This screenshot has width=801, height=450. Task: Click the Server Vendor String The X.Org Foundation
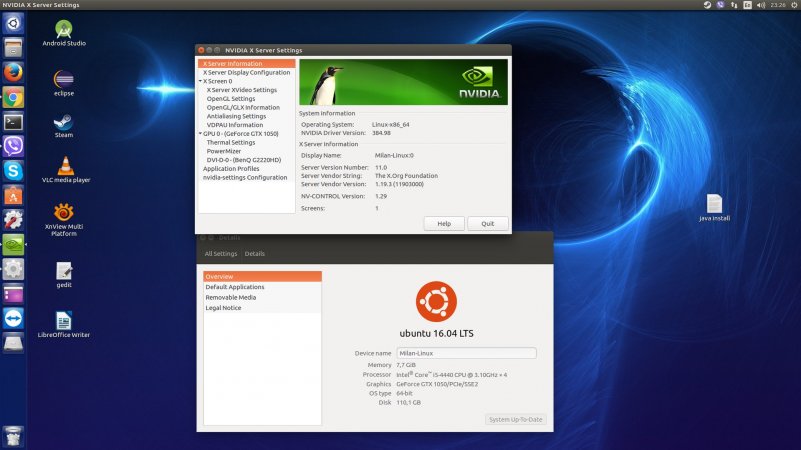[x=406, y=176]
